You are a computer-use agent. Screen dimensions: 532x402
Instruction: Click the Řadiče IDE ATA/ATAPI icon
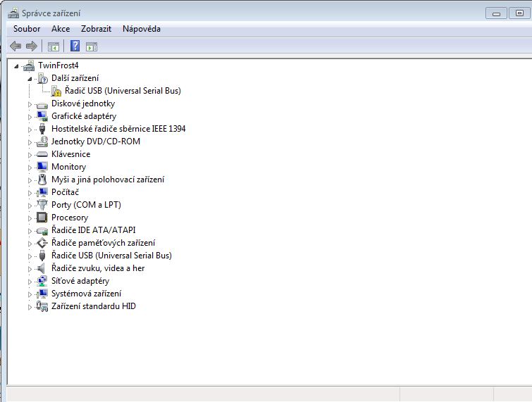coord(42,230)
